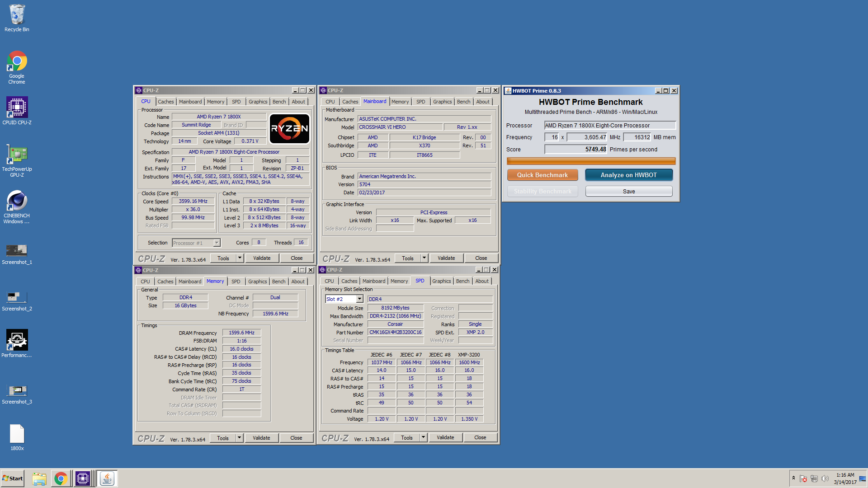
Task: Open the Recycle Bin desktop icon
Action: pyautogui.click(x=17, y=18)
